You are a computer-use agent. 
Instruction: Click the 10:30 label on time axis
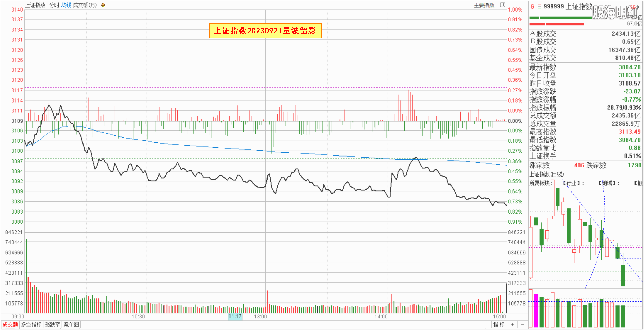coord(138,317)
